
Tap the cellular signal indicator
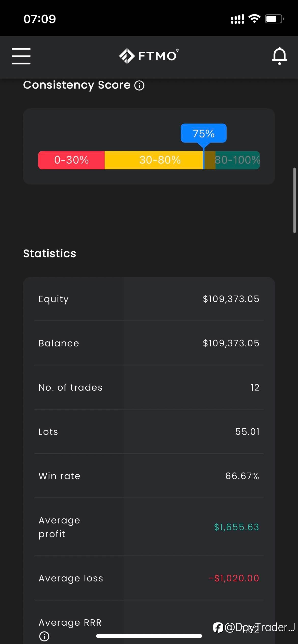[237, 19]
